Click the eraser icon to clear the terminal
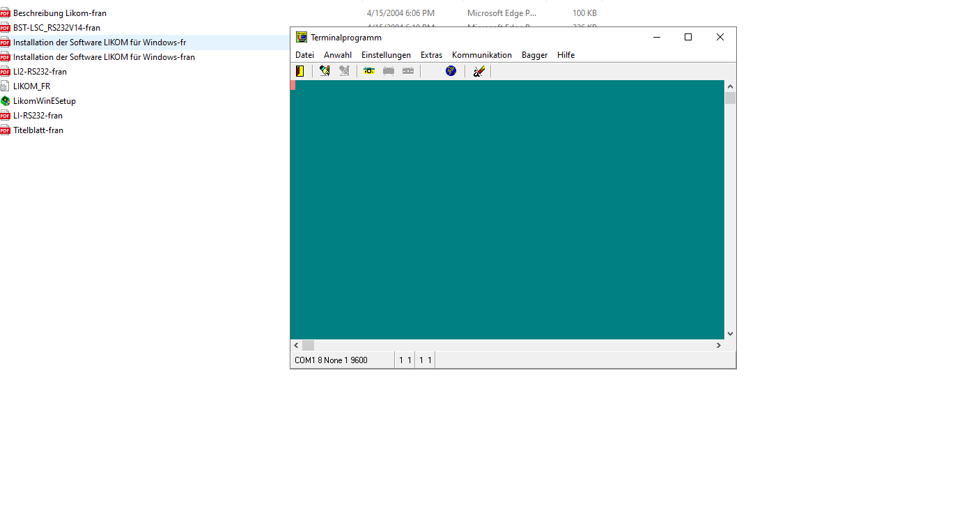The height and width of the screenshot is (506, 980). (x=479, y=71)
